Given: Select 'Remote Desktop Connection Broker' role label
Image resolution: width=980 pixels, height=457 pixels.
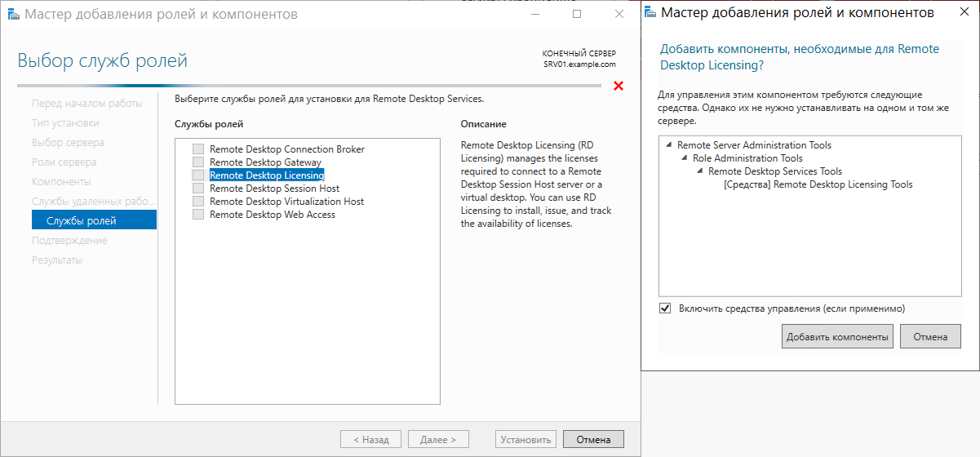Looking at the screenshot, I should point(287,149).
